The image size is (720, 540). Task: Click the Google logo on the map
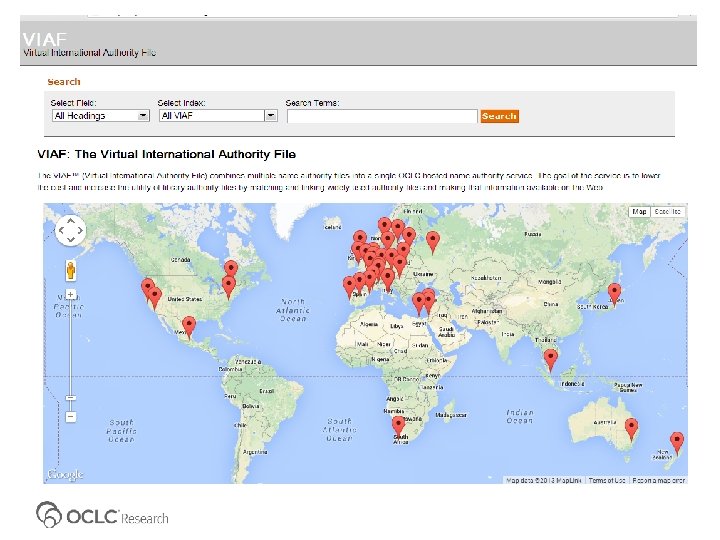pos(66,474)
